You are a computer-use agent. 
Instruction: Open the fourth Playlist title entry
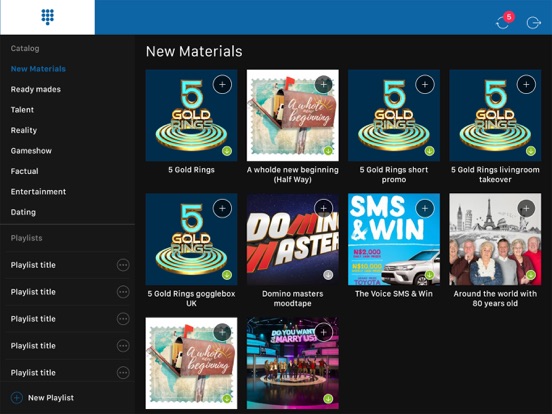[x=33, y=346]
